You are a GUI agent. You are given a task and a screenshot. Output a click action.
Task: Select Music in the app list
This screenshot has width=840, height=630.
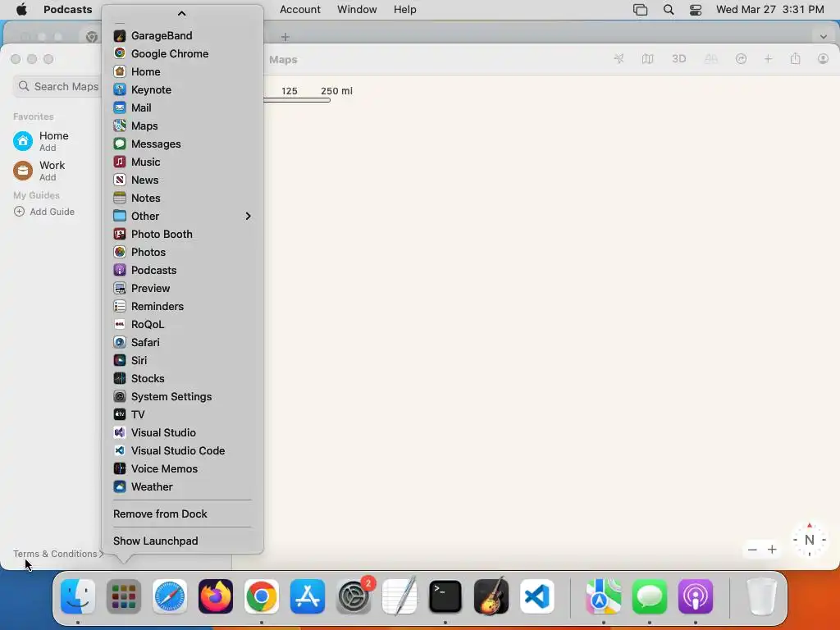(x=182, y=162)
